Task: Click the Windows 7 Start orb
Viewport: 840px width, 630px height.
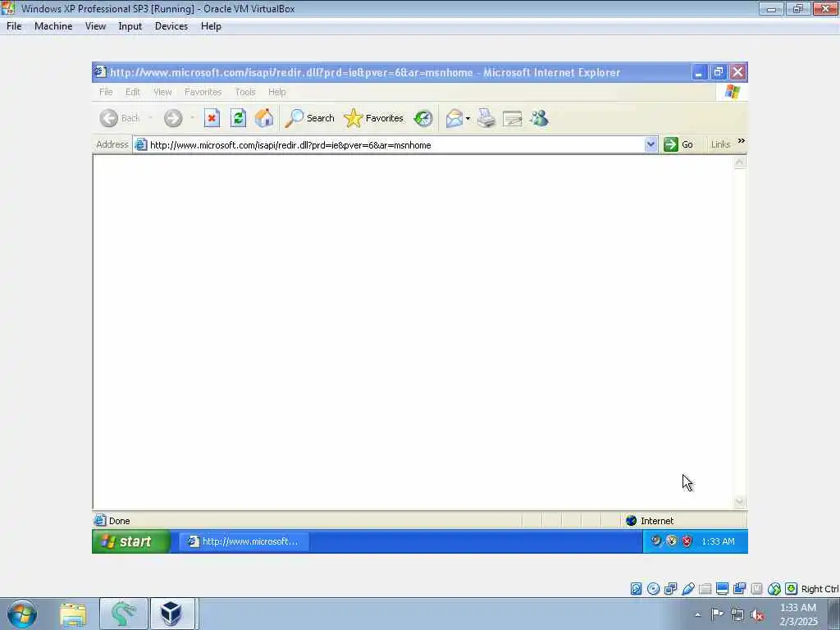Action: (22, 614)
